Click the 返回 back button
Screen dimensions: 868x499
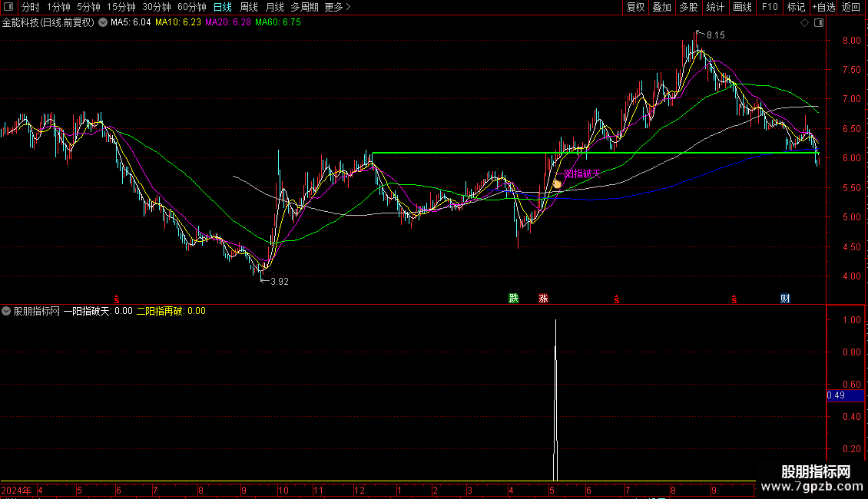[851, 7]
